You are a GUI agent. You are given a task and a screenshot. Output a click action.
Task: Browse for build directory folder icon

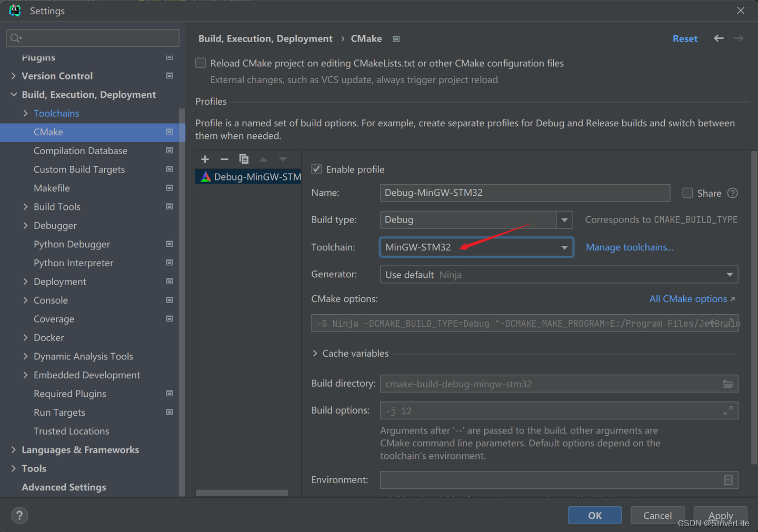[728, 384]
